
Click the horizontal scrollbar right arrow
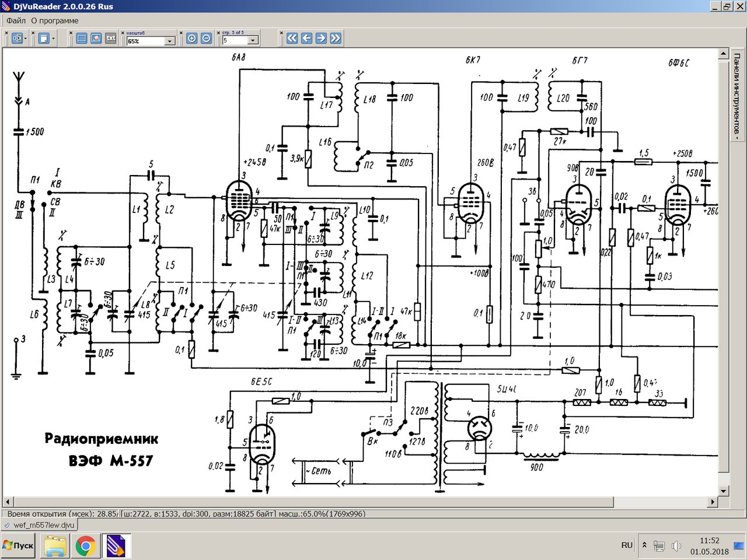713,502
